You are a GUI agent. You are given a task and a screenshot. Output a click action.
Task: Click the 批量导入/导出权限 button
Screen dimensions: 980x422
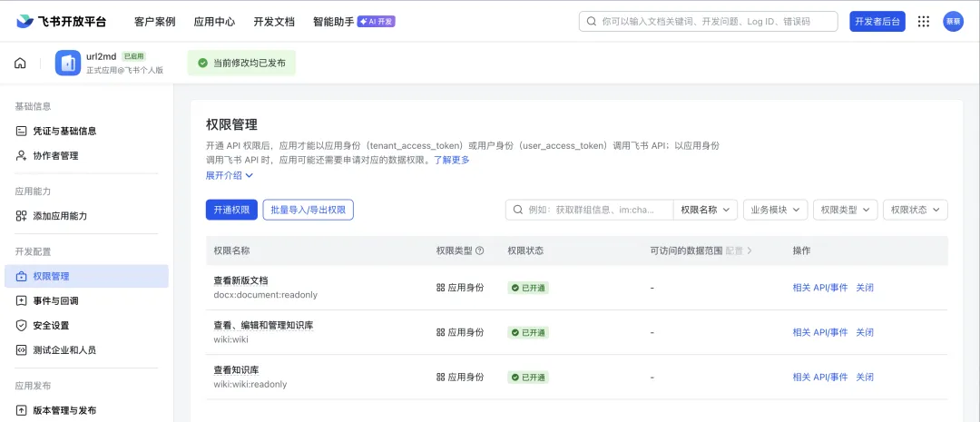pos(308,210)
